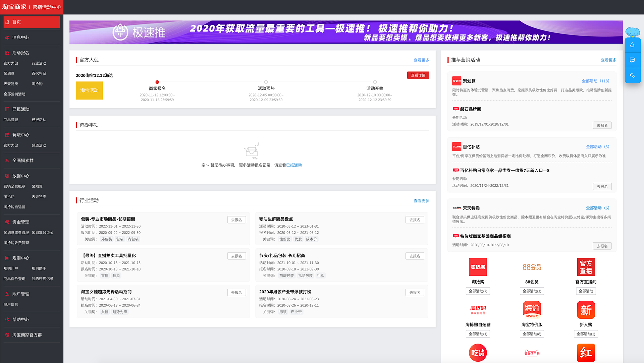Open the chat message icon in floating panel
Screen dimensions: 644x363
coord(632,60)
